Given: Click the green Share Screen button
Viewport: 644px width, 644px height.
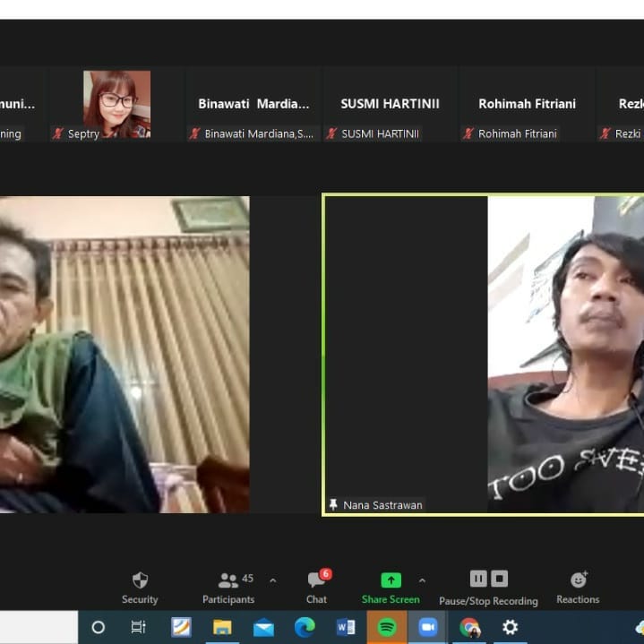Looking at the screenshot, I should pyautogui.click(x=391, y=587).
